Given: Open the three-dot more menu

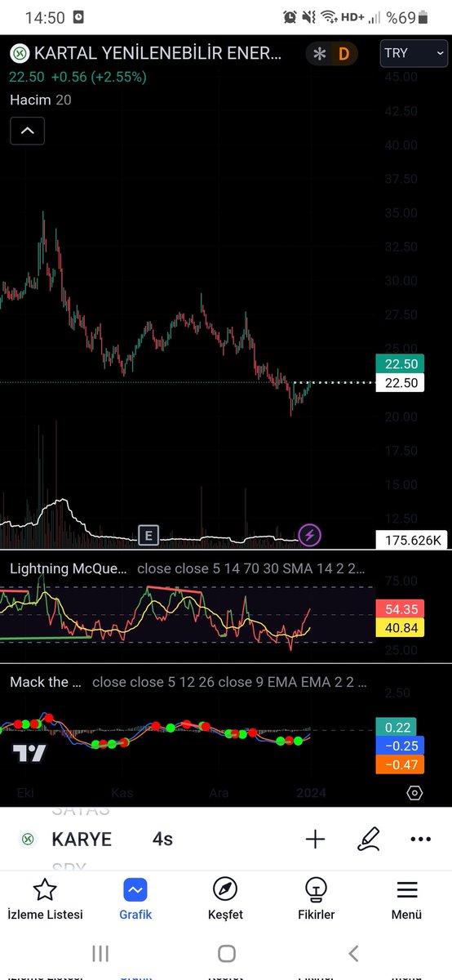Looking at the screenshot, I should (421, 840).
